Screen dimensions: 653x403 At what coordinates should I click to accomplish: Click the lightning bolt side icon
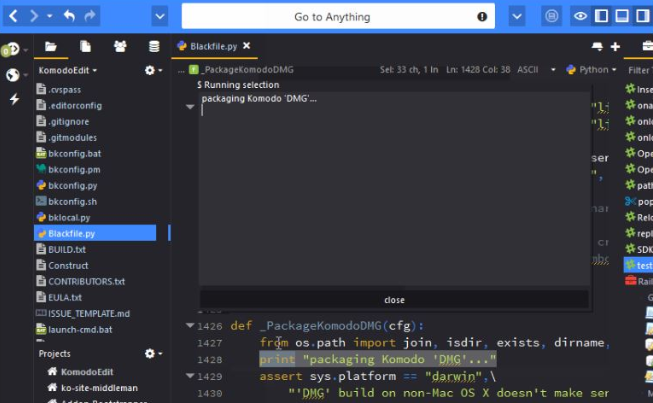coord(14,99)
